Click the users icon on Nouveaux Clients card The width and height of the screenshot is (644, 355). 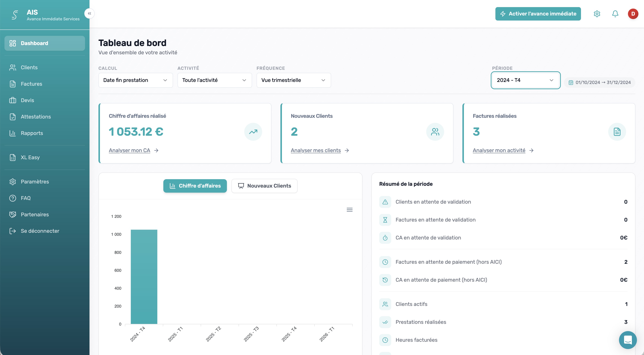435,132
